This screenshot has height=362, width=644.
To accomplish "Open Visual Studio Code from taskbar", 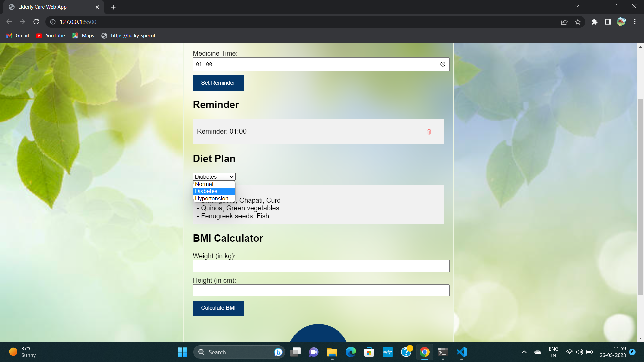I will coord(462,352).
